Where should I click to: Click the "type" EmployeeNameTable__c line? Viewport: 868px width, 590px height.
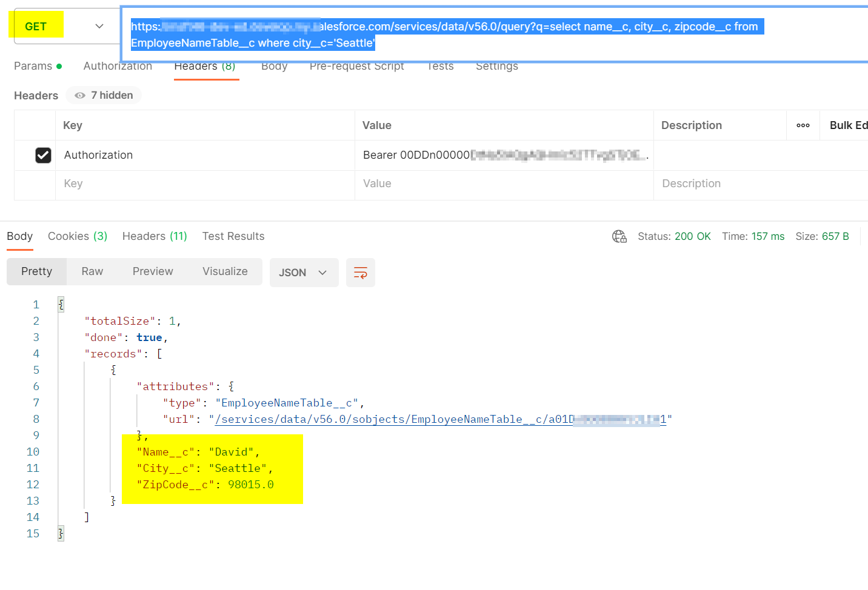click(264, 403)
